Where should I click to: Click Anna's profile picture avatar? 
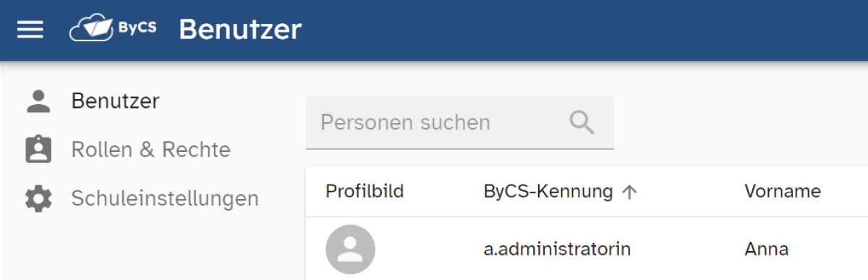pos(351,250)
